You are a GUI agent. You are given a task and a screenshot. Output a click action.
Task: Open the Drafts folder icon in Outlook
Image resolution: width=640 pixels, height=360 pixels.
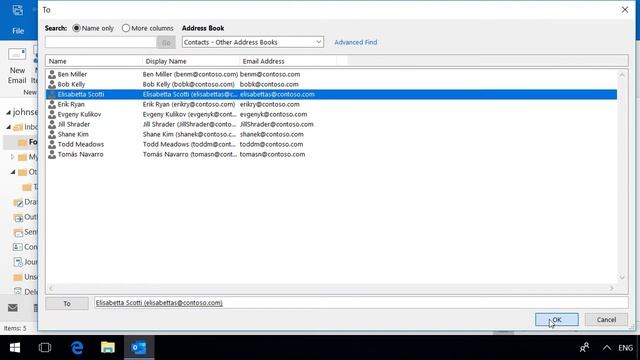(x=18, y=202)
